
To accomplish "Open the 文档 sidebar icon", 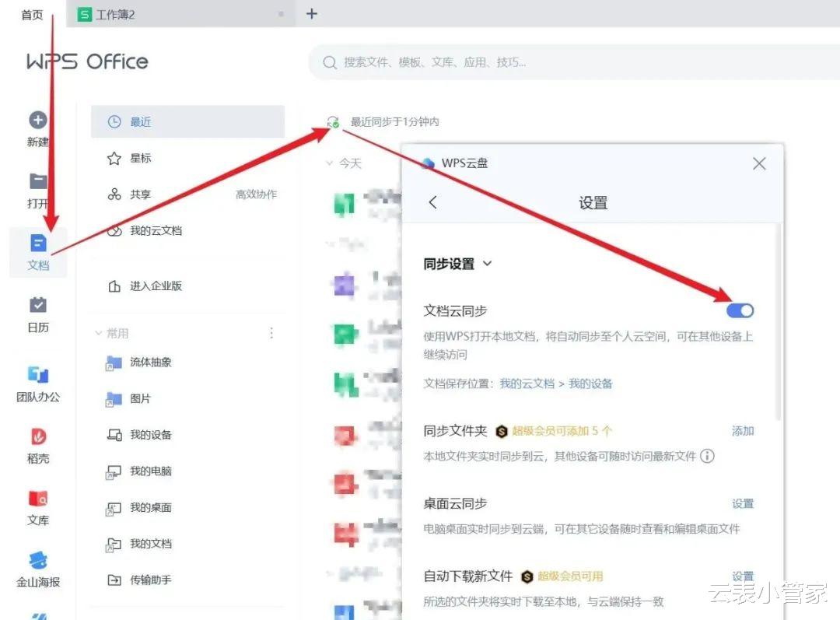I will 38,243.
